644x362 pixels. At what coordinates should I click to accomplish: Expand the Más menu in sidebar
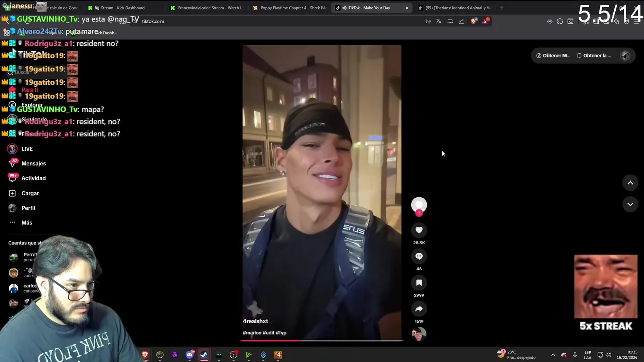tap(20, 223)
